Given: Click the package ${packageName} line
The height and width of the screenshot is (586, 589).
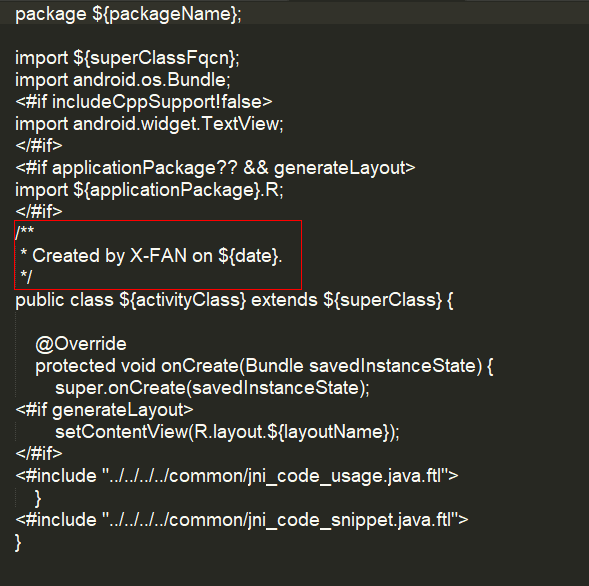Looking at the screenshot, I should click(x=128, y=15).
